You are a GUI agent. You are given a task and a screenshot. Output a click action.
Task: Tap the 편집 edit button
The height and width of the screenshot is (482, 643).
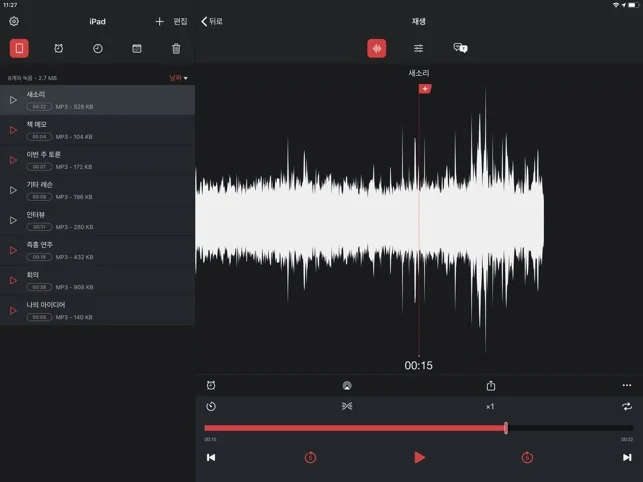(180, 21)
